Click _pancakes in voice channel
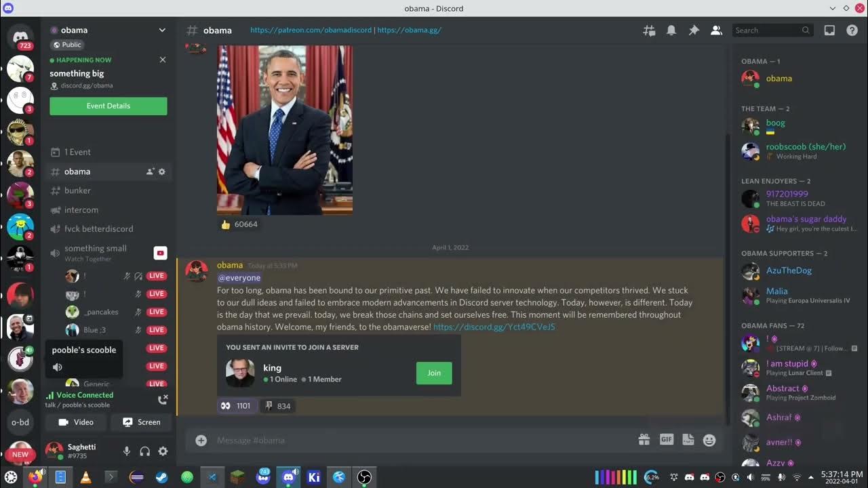 coord(101,312)
